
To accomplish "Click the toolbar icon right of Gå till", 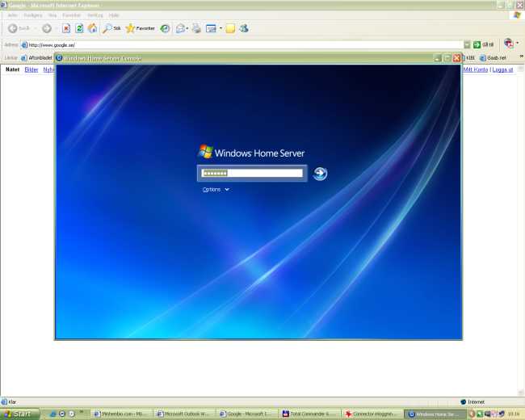I will [509, 43].
